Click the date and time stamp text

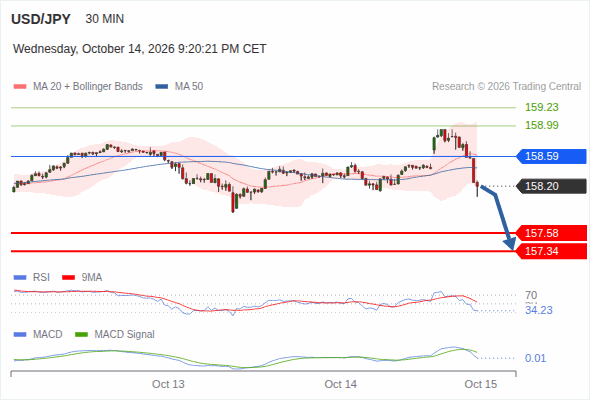point(140,49)
